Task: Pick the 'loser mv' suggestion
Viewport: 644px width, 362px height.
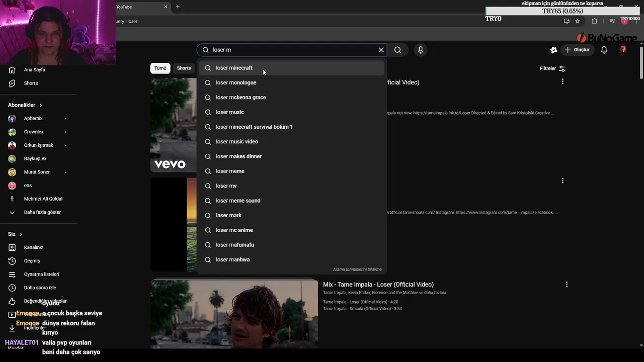Action: pyautogui.click(x=292, y=186)
